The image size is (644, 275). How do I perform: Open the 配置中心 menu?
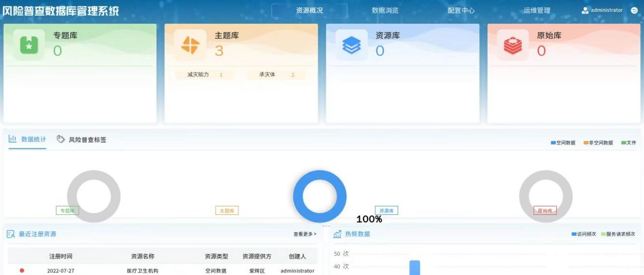(461, 10)
